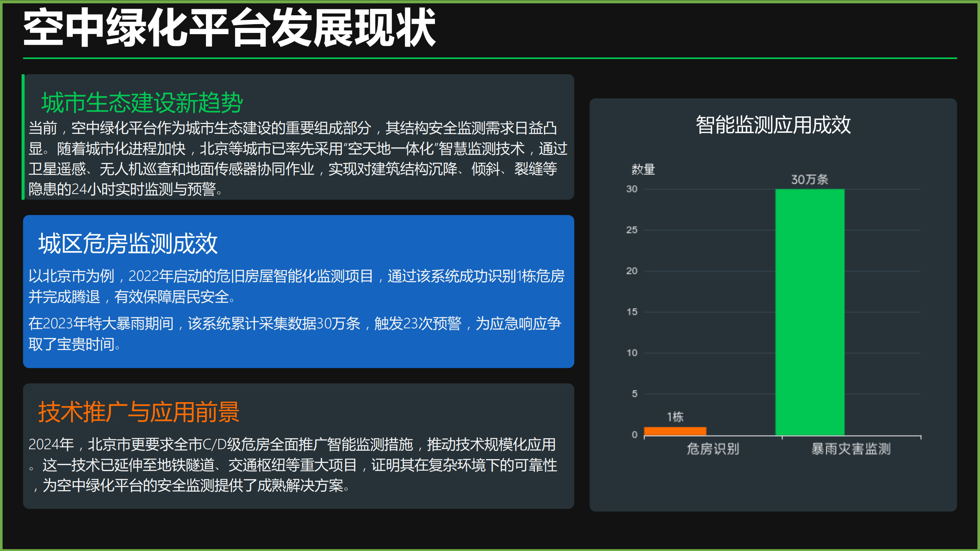Screen dimensions: 980x551
Task: Click the y-axis value 30
Action: click(632, 189)
